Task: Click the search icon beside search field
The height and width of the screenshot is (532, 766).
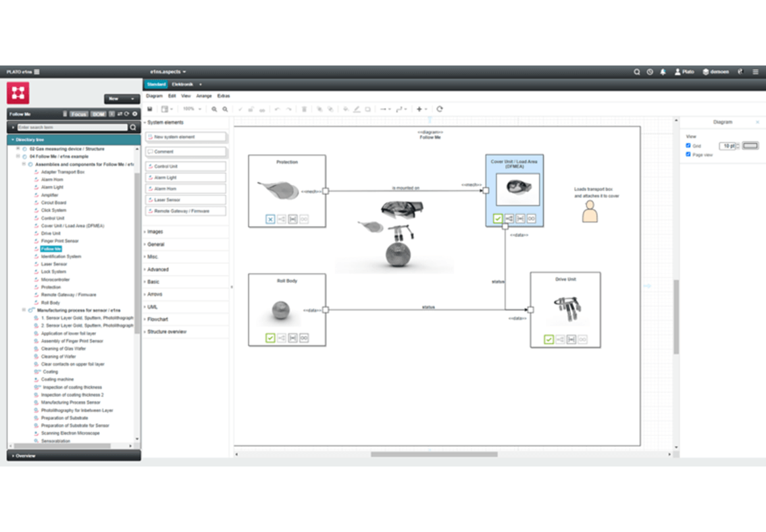Action: click(133, 127)
